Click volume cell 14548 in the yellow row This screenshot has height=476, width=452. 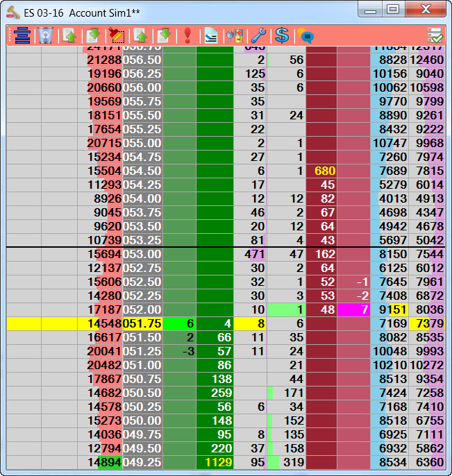(x=100, y=323)
